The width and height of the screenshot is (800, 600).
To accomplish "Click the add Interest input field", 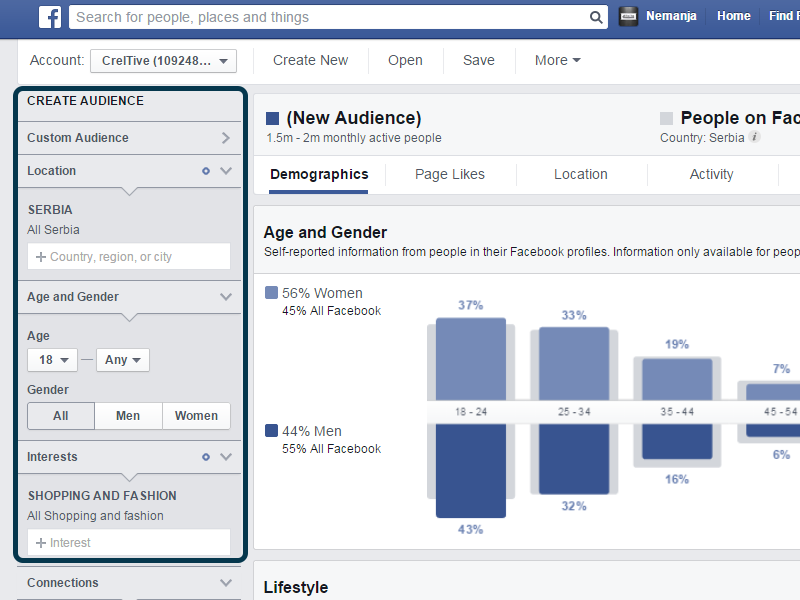I will 129,542.
